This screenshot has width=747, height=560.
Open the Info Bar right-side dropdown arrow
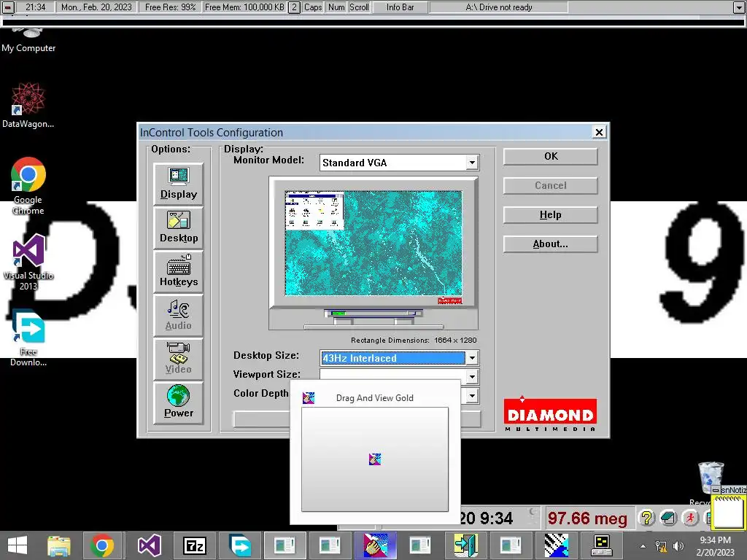pyautogui.click(x=739, y=7)
